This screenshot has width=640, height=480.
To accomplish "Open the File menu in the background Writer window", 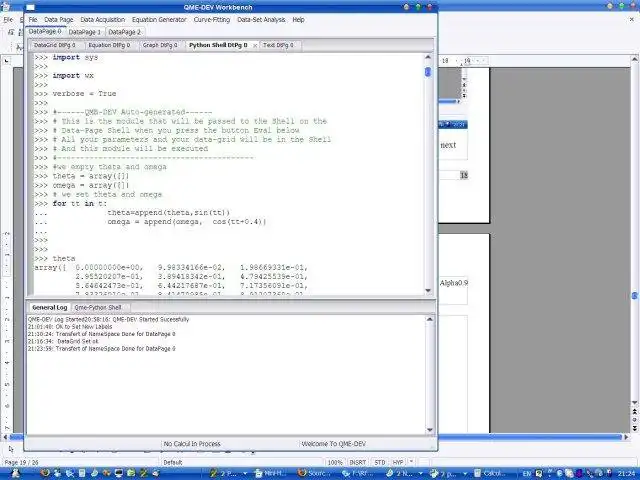I will pos(8,20).
